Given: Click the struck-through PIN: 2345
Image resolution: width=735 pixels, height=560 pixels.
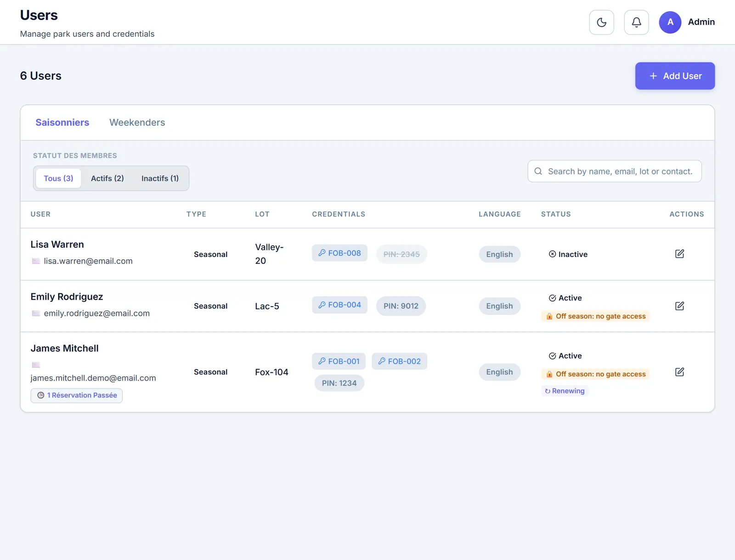Looking at the screenshot, I should coord(401,254).
